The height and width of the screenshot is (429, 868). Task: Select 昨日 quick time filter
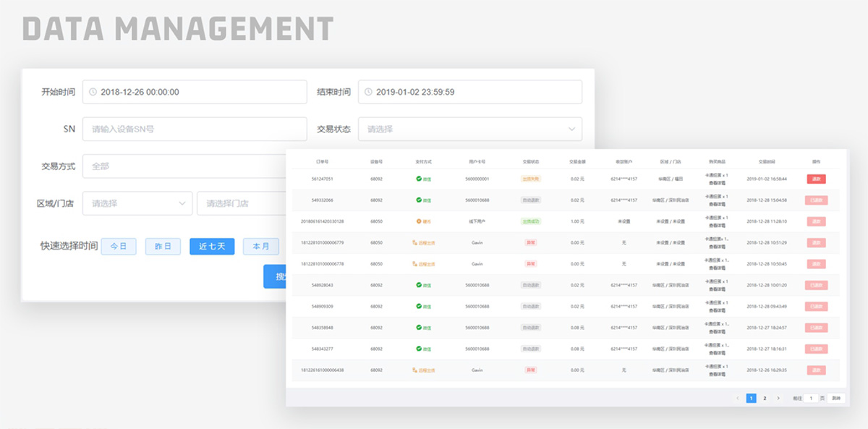163,247
